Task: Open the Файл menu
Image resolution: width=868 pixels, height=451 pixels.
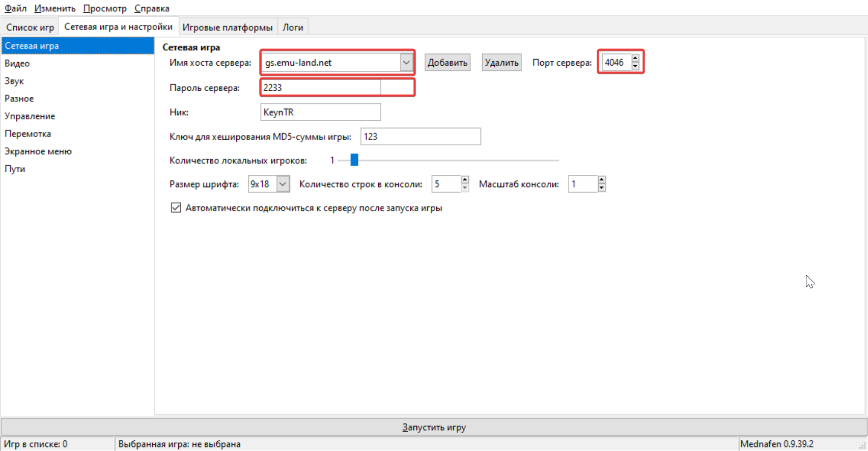Action: (16, 8)
